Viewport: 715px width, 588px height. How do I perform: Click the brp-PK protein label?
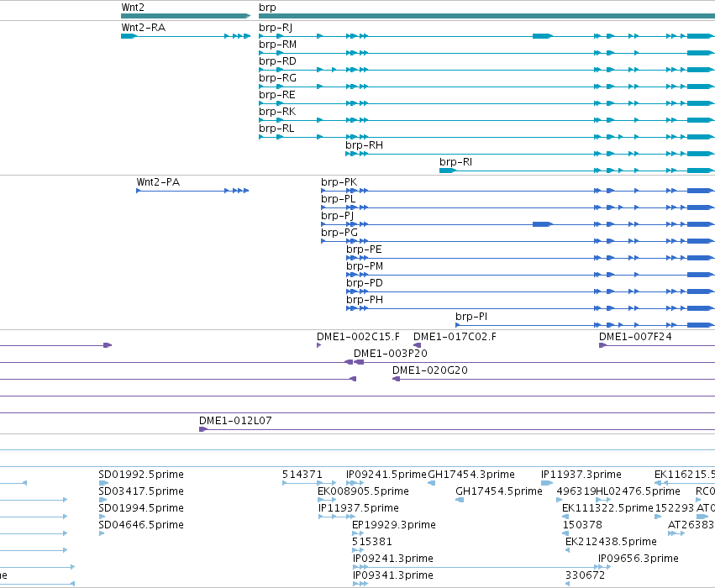tap(339, 183)
